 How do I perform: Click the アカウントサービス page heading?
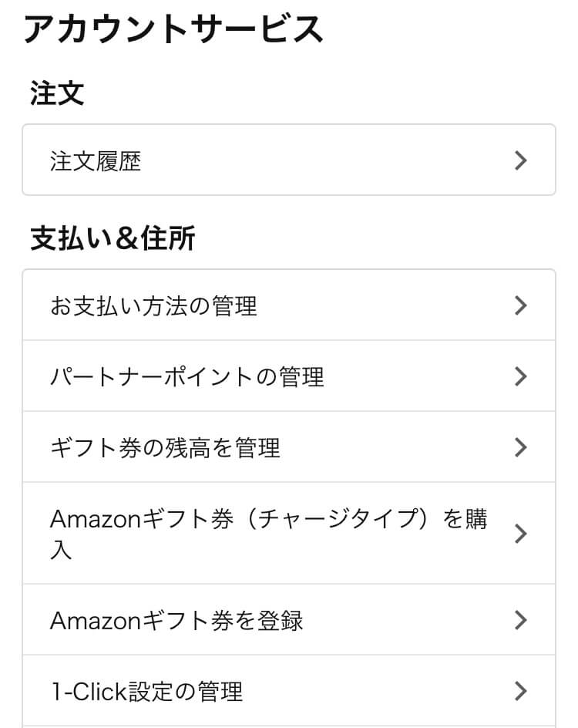tap(173, 29)
